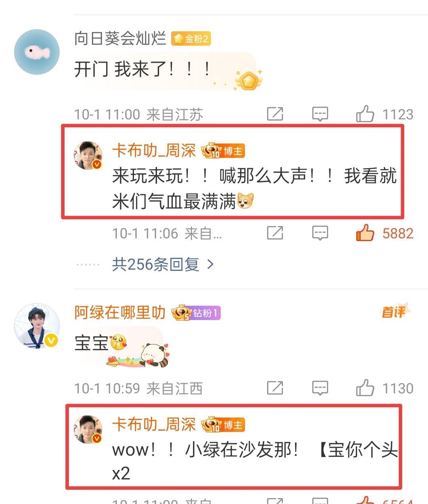Tap chevron next to 共256条回复
Image resolution: width=428 pixels, height=504 pixels.
(x=210, y=264)
